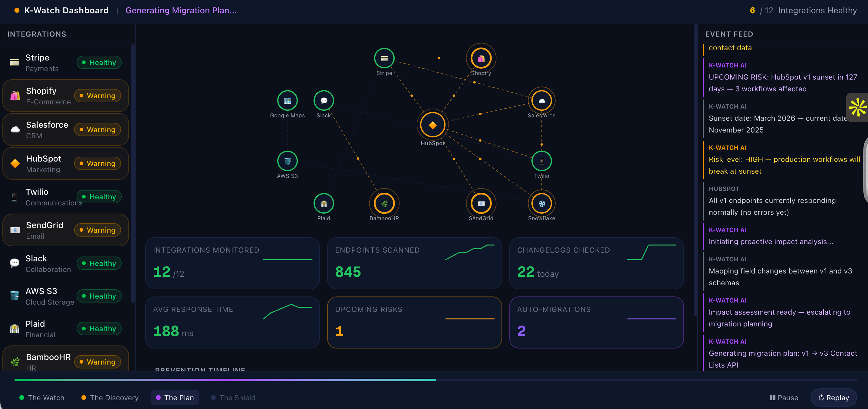868x409 pixels.
Task: Click the Google Maps node
Action: click(287, 100)
